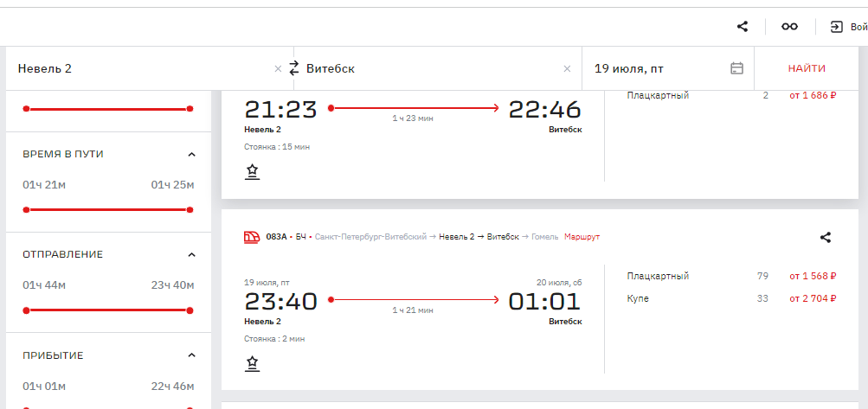The width and height of the screenshot is (868, 409).
Task: Click star icon under 21:23 train
Action: (x=252, y=172)
